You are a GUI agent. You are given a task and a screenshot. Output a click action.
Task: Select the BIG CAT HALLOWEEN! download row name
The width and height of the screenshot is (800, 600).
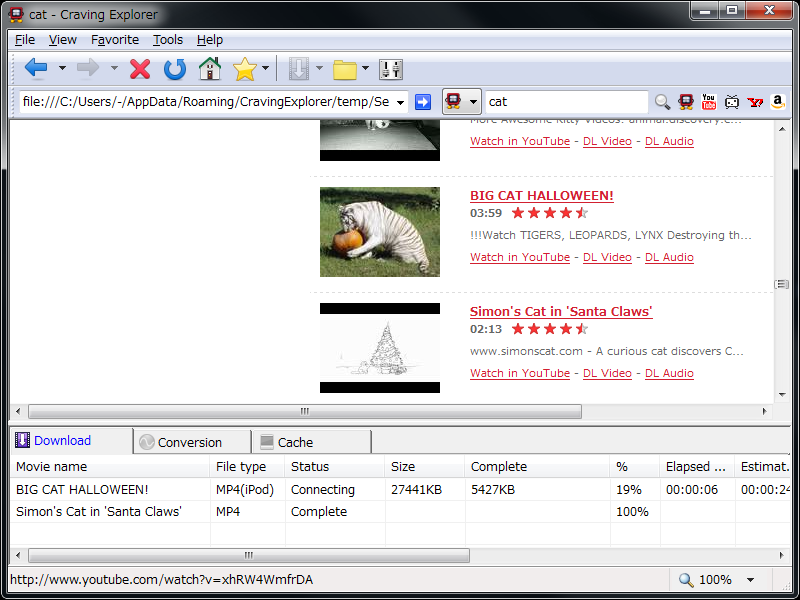82,490
